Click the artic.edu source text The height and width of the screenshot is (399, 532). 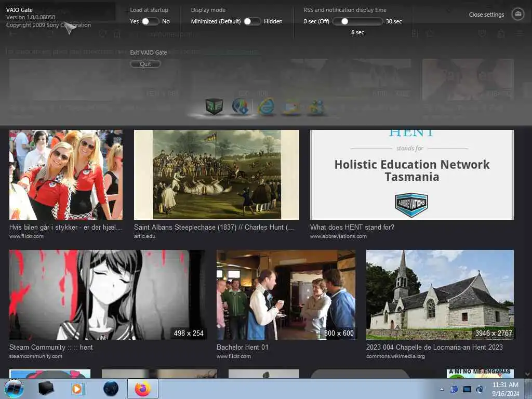144,236
